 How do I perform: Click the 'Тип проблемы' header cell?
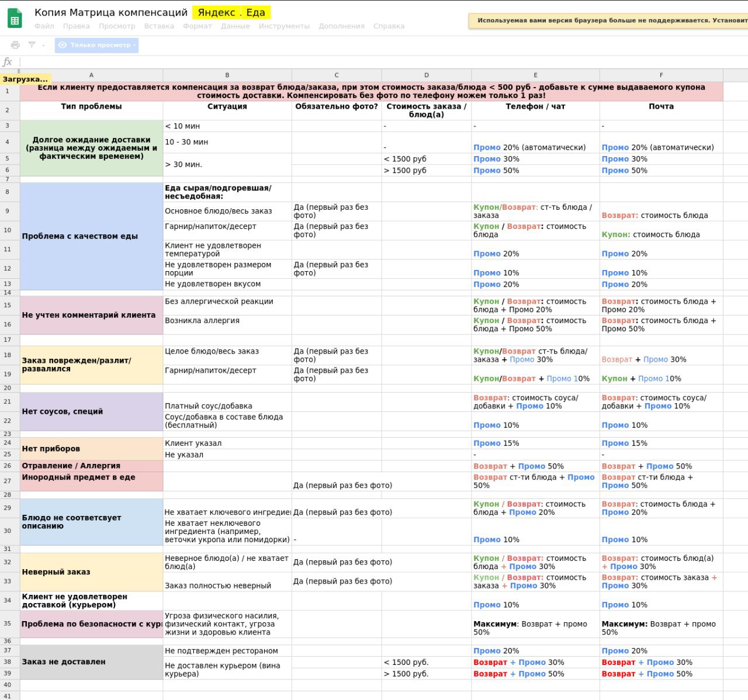(91, 110)
